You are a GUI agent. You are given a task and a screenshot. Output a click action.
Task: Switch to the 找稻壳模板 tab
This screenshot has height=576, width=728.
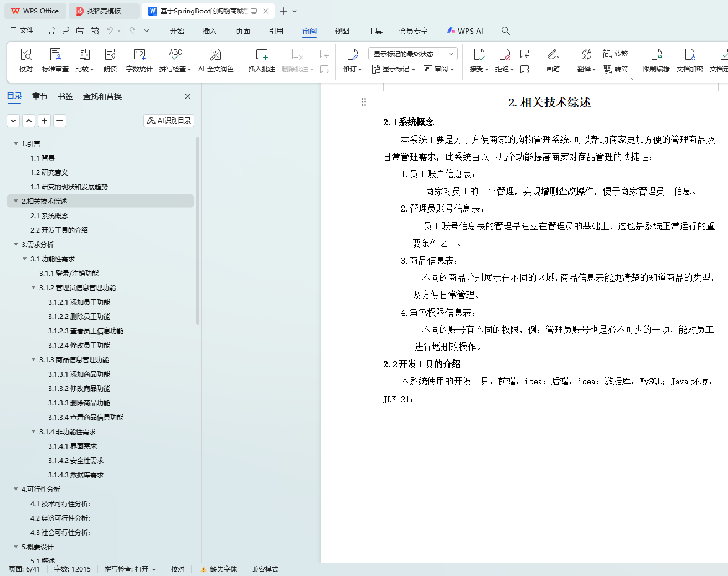pyautogui.click(x=104, y=11)
